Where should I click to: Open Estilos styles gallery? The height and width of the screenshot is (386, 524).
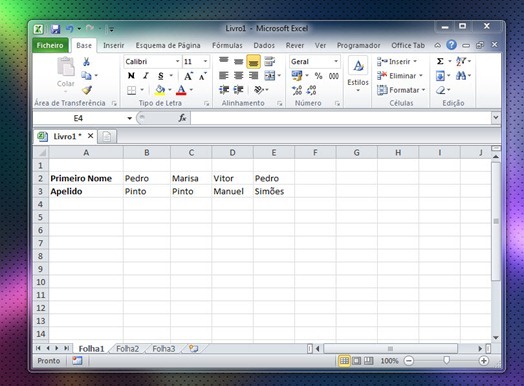coord(358,75)
